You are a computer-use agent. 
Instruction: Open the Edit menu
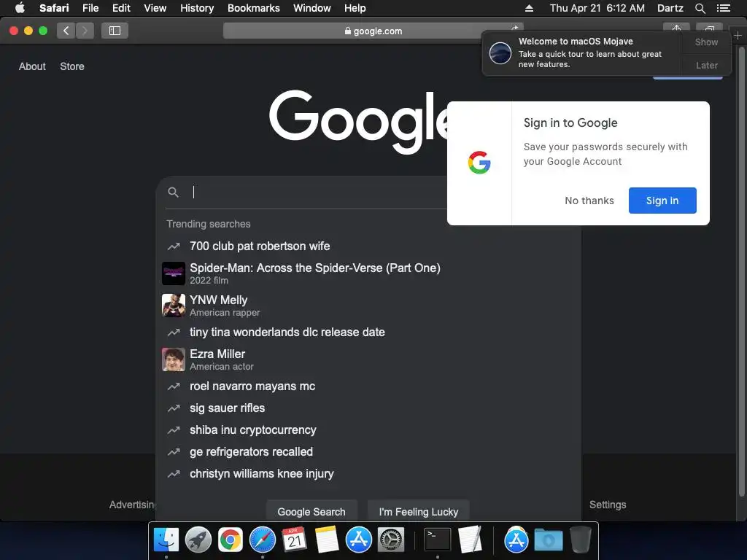(x=121, y=8)
